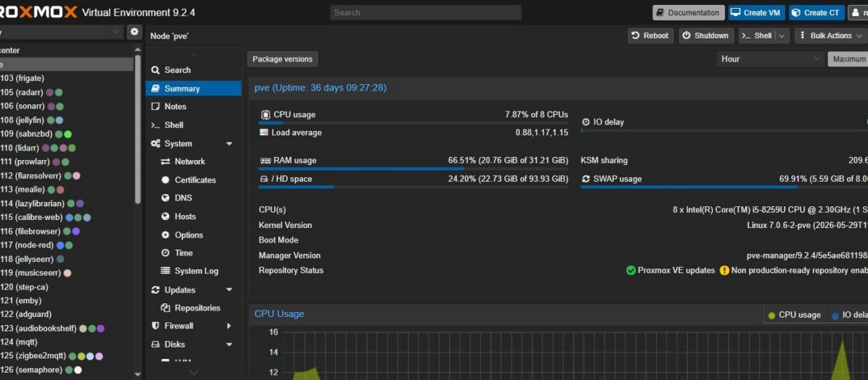Click the tree settings gear icon
This screenshot has width=868, height=380.
coord(134,32)
